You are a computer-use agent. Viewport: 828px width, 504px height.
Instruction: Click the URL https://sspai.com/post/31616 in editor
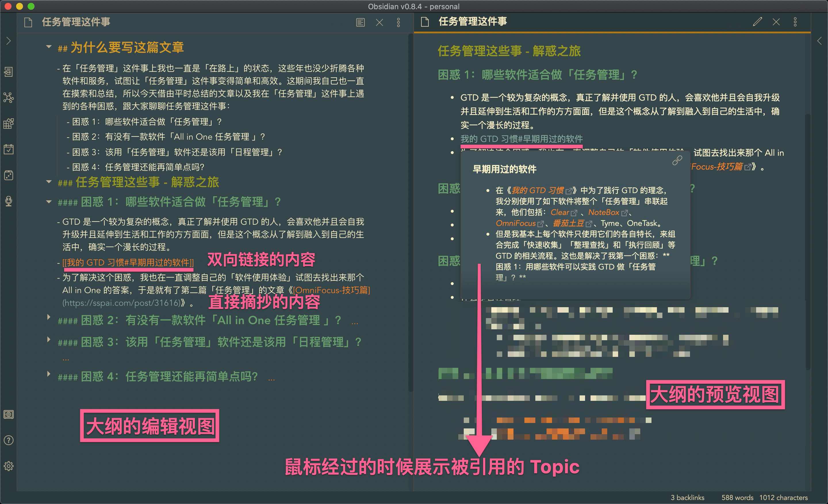tap(122, 303)
